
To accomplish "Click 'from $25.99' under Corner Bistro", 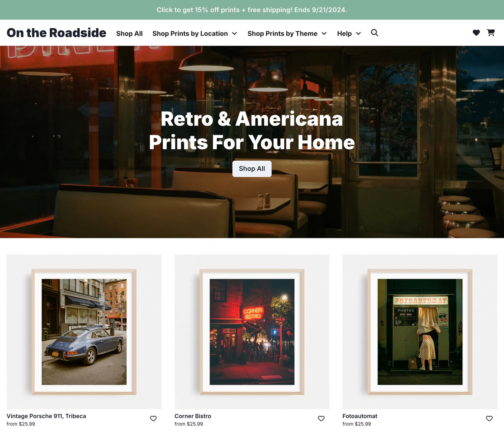I will [189, 424].
